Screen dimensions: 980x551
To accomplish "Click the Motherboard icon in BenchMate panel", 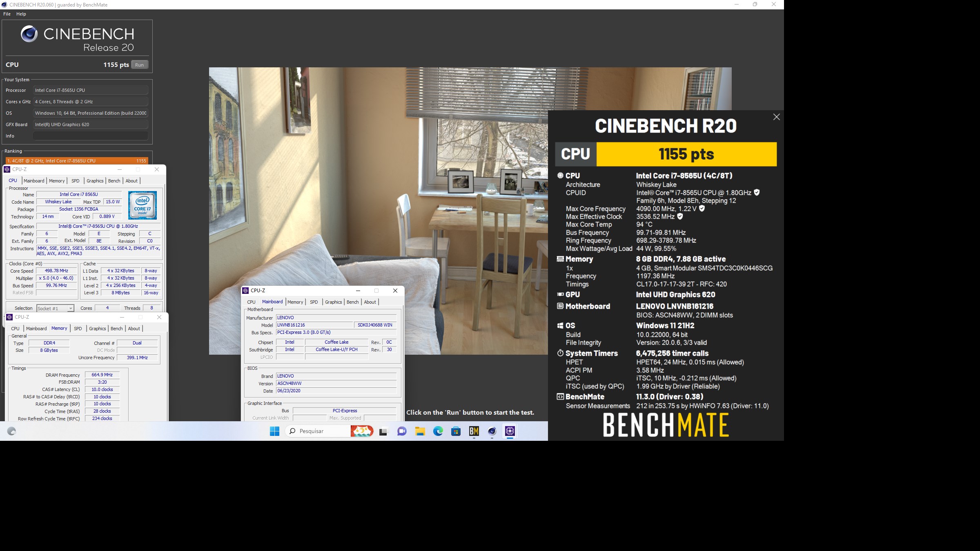I will pos(560,306).
